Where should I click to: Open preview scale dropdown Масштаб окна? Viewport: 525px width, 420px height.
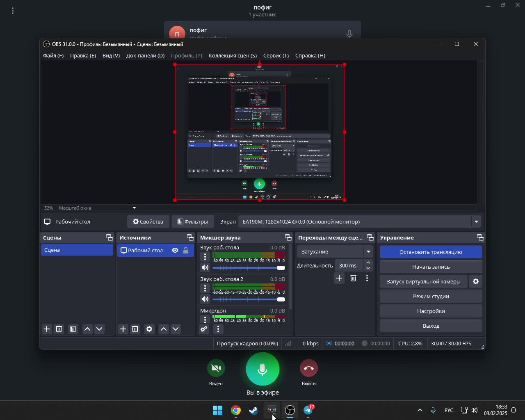tap(134, 208)
